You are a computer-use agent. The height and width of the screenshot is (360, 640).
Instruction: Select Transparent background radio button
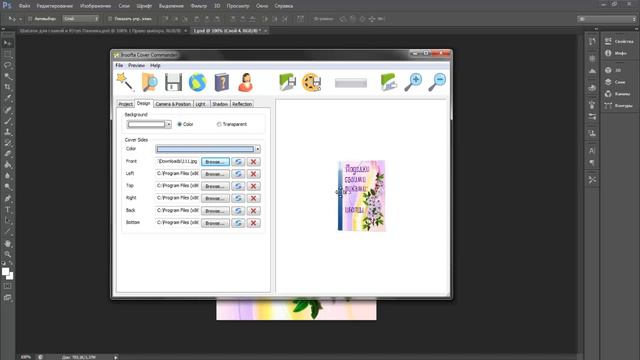tap(219, 124)
